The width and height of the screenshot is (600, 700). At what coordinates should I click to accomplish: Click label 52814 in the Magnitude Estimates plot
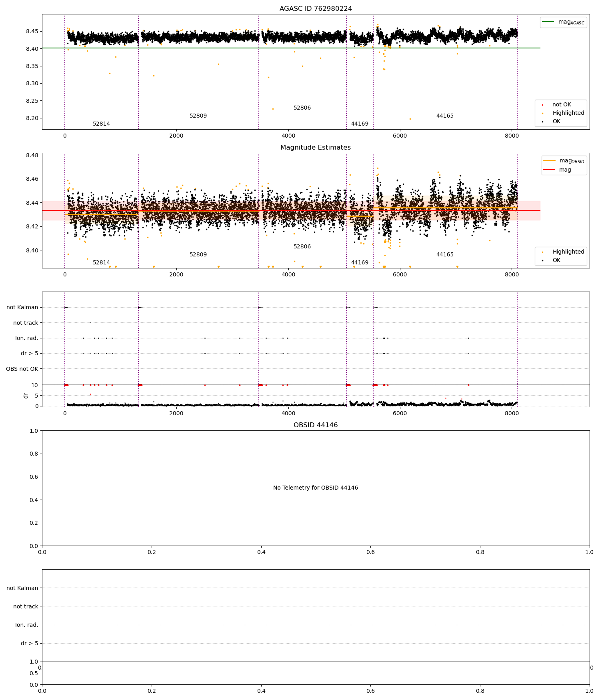coord(102,263)
